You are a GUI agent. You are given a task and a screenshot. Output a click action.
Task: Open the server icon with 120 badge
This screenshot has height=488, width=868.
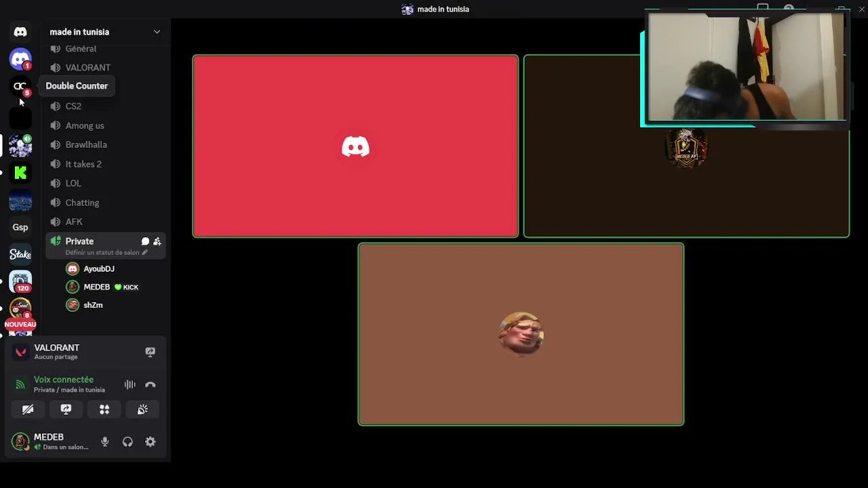point(20,281)
